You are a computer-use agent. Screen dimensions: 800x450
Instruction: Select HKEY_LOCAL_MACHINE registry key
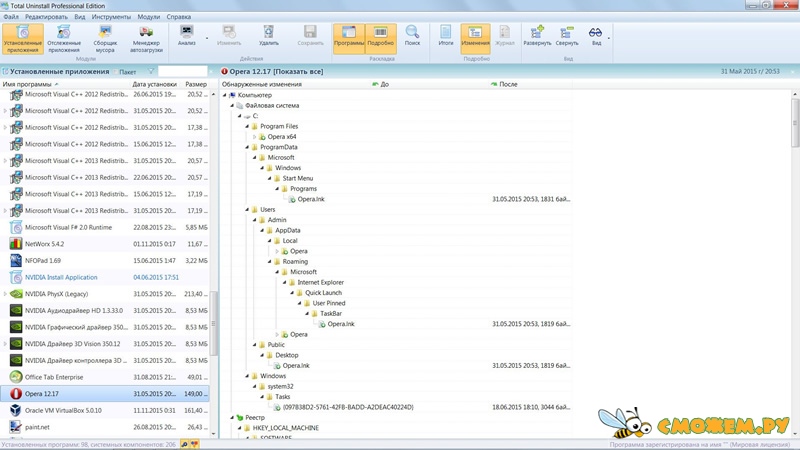point(286,428)
